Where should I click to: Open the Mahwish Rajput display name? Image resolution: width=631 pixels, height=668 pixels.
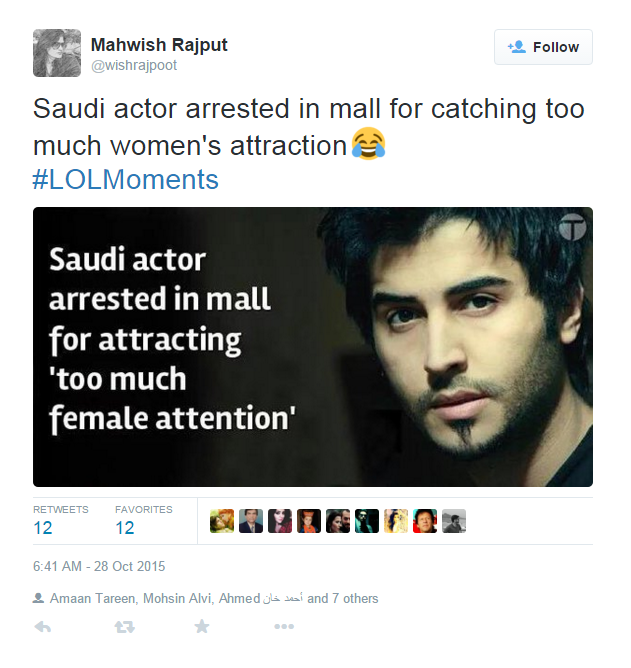click(x=159, y=44)
